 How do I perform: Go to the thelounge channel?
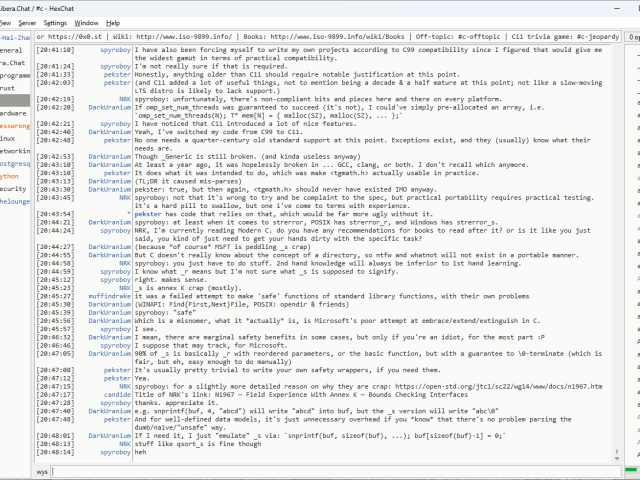point(15,201)
